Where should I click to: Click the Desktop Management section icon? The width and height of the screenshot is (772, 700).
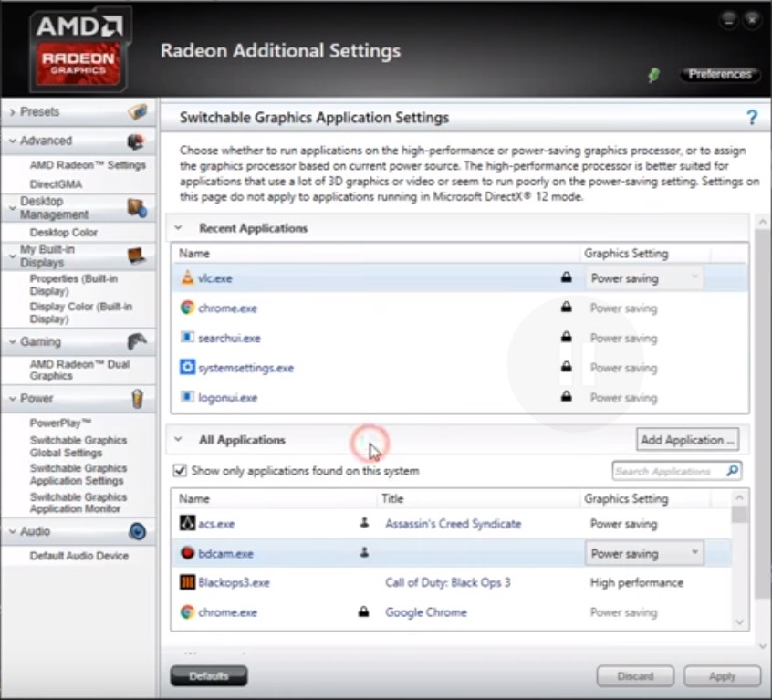pyautogui.click(x=137, y=208)
